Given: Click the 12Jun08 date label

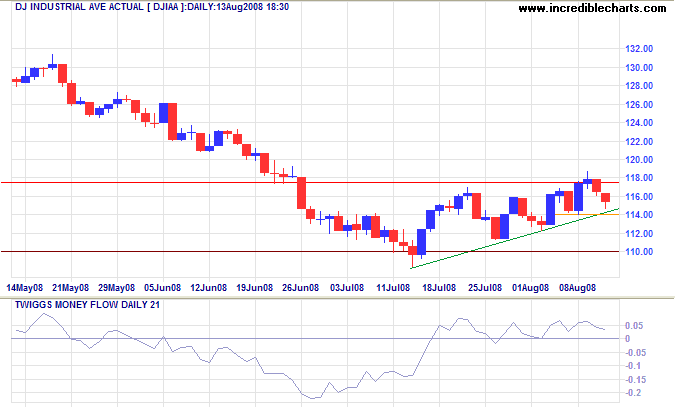Looking at the screenshot, I should (208, 288).
